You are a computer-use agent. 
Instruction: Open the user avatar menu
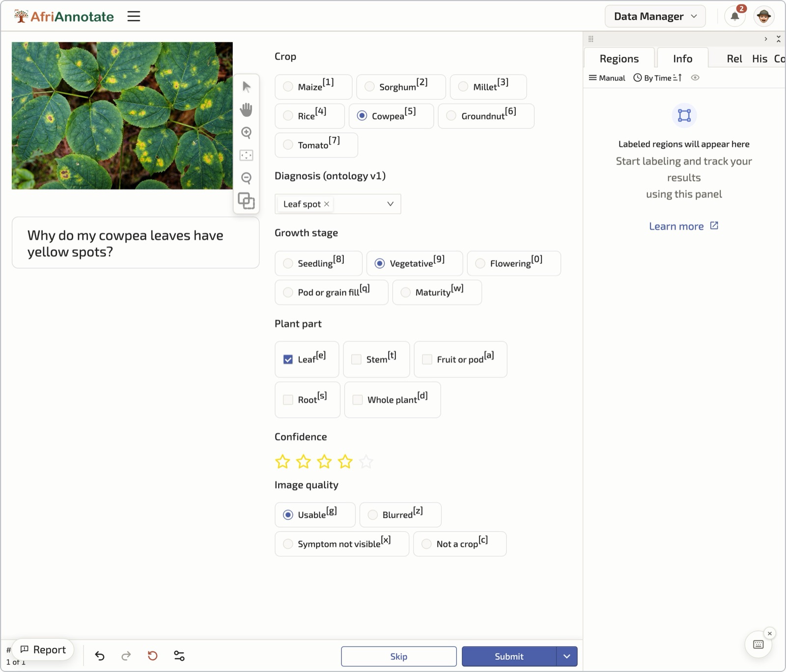pyautogui.click(x=764, y=16)
